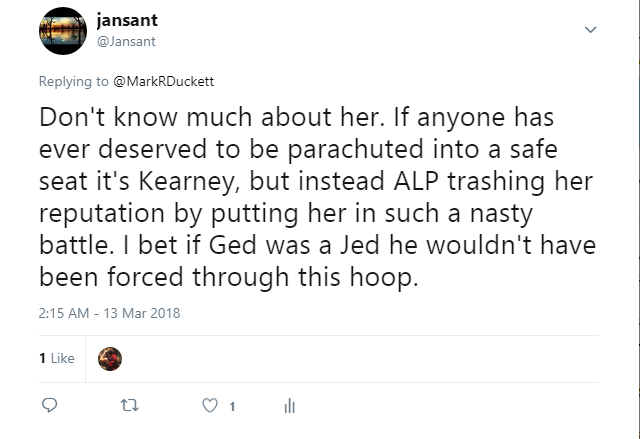Click the like count beside the heart
This screenshot has height=439, width=640.
pyautogui.click(x=232, y=406)
